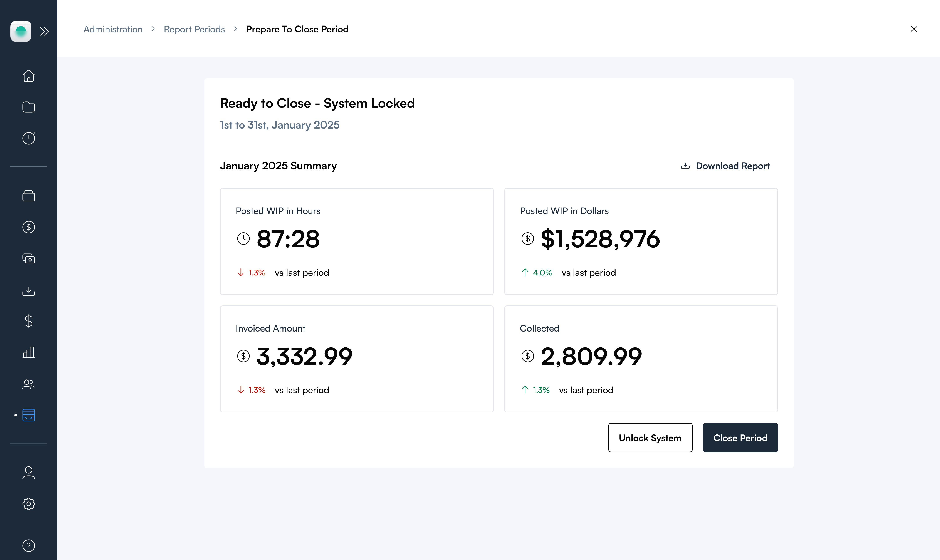
Task: Click the Close Period button
Action: (740, 438)
